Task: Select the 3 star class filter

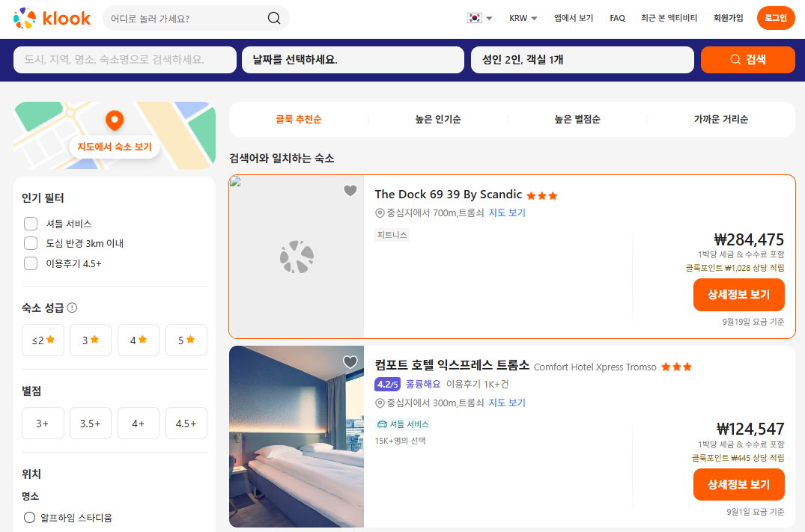Action: pos(91,340)
